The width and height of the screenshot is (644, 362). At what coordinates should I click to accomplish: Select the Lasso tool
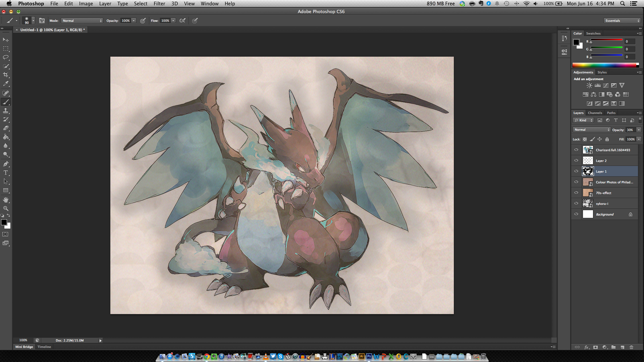click(x=6, y=57)
